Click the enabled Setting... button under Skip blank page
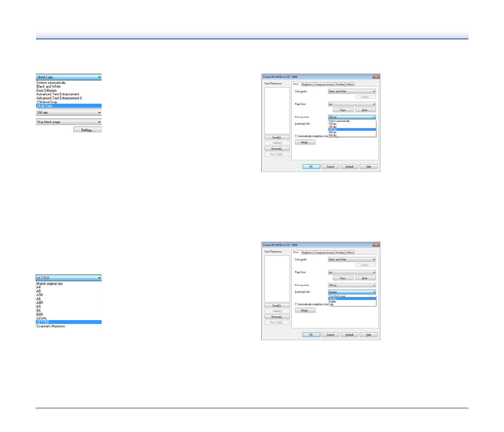The height and width of the screenshot is (432, 504). 87,130
